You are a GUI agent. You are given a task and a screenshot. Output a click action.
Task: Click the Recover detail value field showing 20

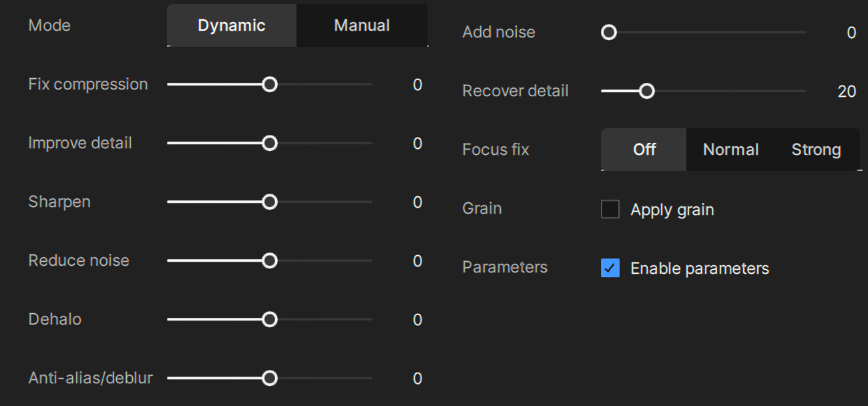[846, 91]
